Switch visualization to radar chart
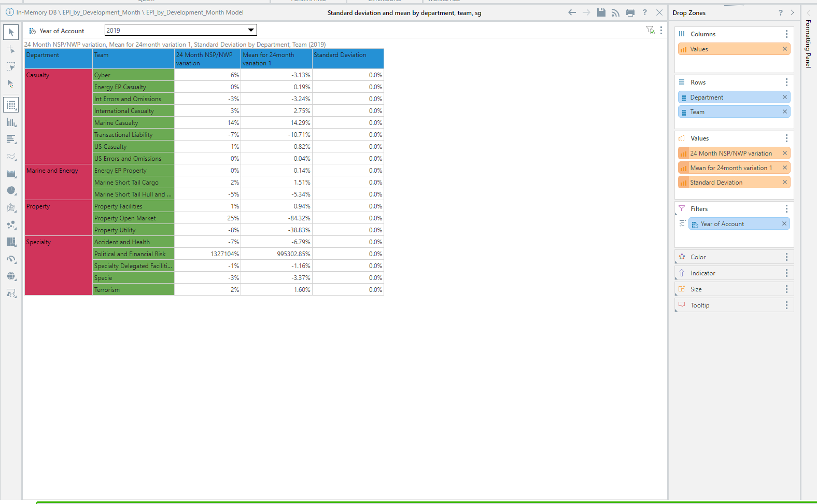The height and width of the screenshot is (504, 817). (11, 208)
